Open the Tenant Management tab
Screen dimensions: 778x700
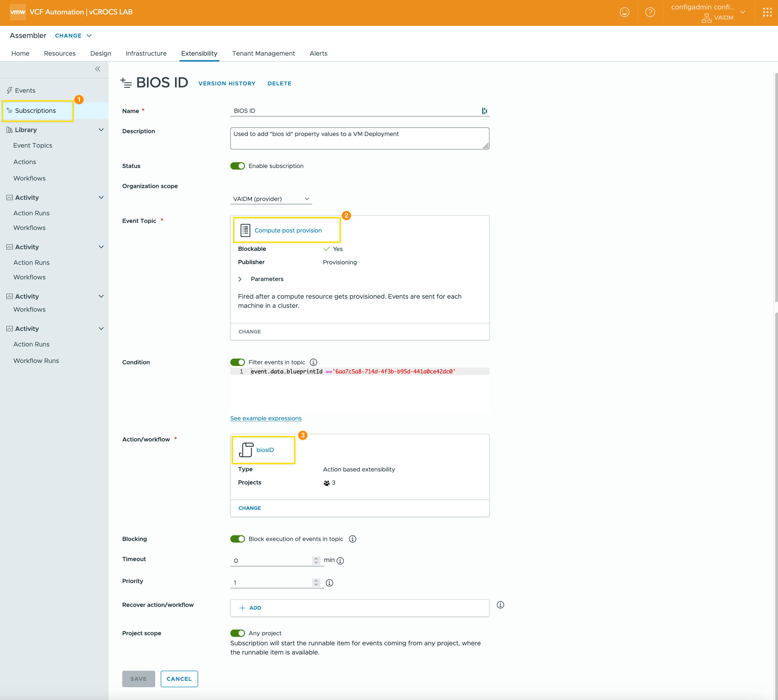263,54
